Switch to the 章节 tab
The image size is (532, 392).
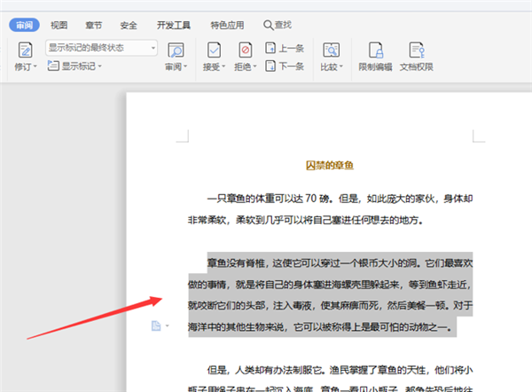click(95, 26)
